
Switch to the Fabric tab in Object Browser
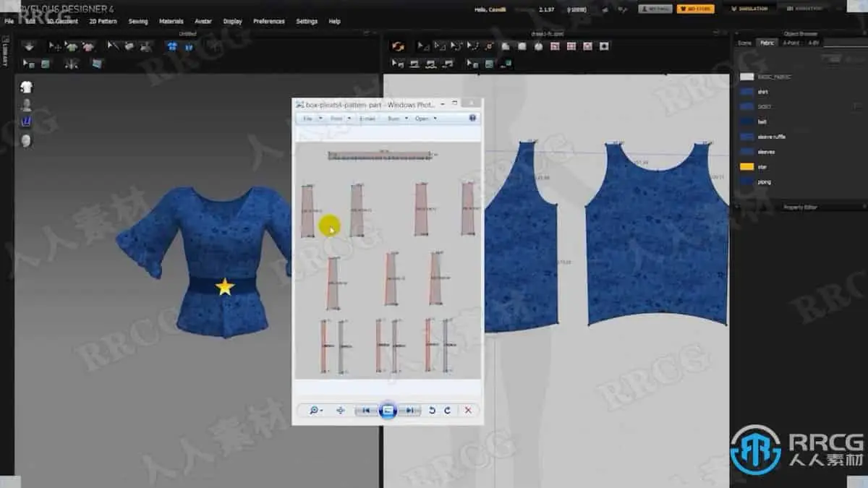pos(767,43)
